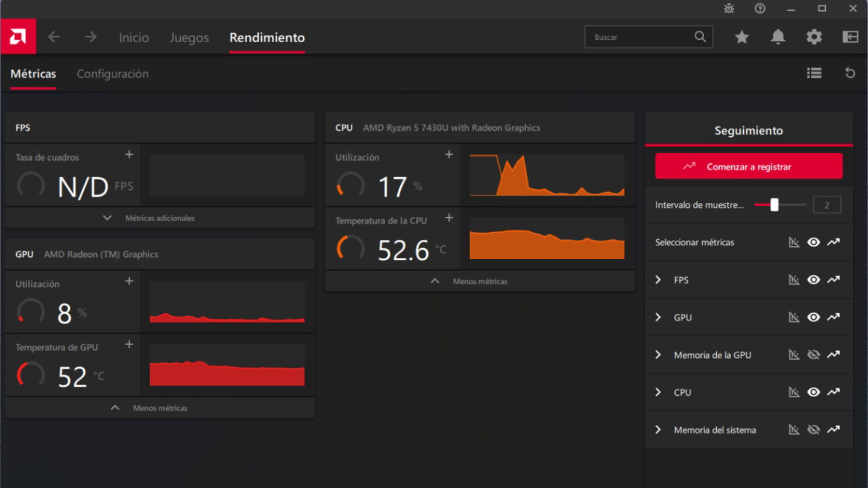Expand Memoria de la GPU row
The image size is (868, 488).
658,355
